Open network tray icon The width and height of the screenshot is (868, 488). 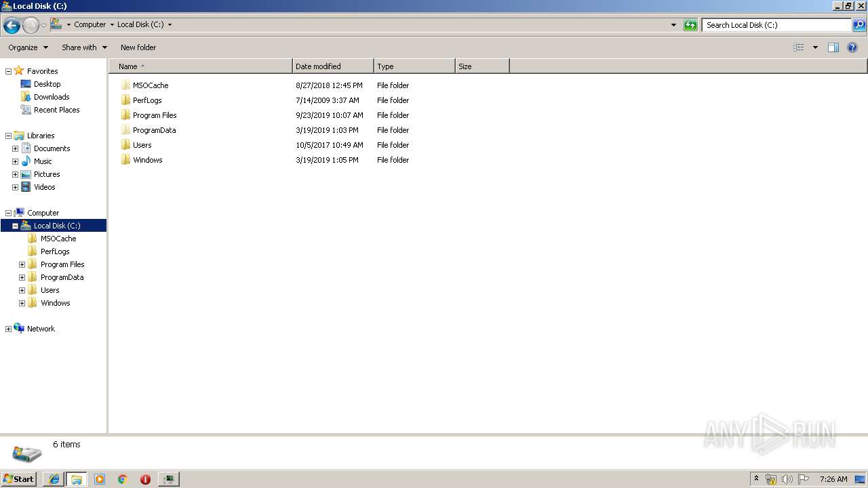(x=771, y=479)
